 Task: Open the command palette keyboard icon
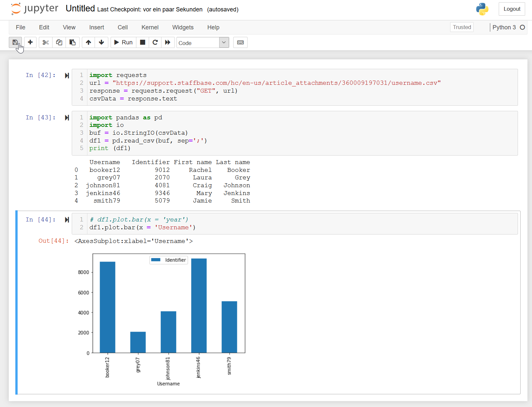point(240,42)
